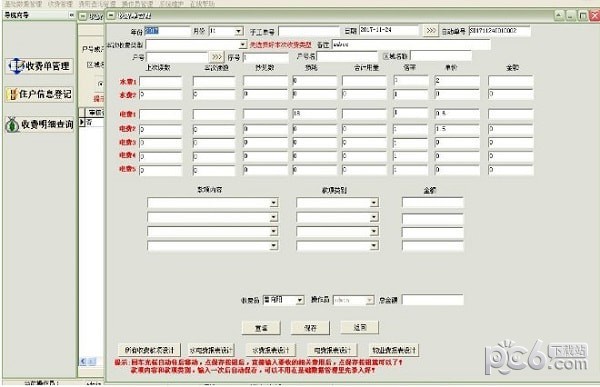Click the window menu icon of the charge form
Screen dimensions: 600x387
(x=111, y=16)
